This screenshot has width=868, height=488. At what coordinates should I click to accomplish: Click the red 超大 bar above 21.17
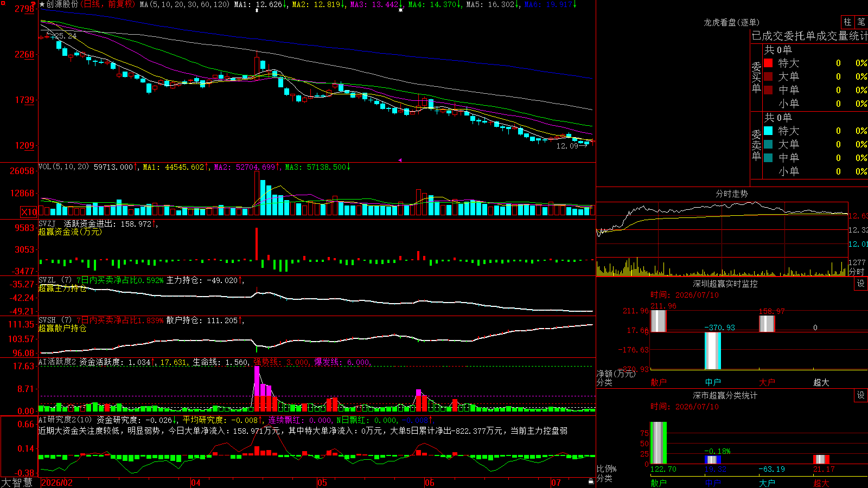[821, 460]
